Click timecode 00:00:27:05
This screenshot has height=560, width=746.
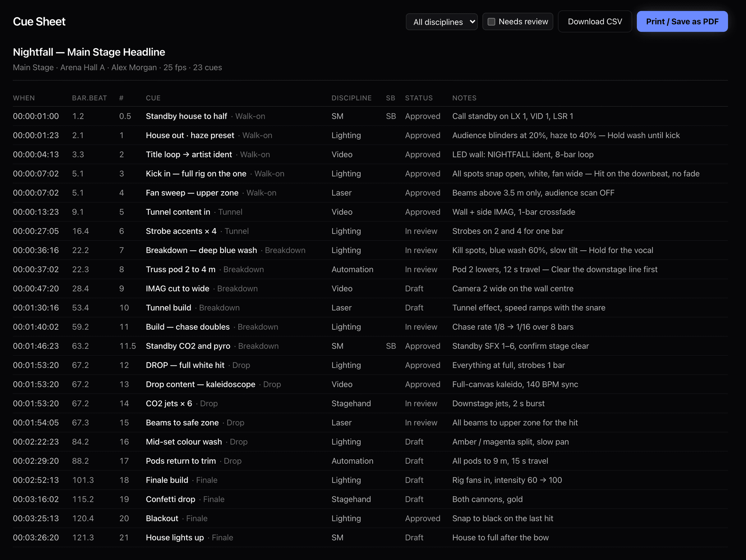36,231
